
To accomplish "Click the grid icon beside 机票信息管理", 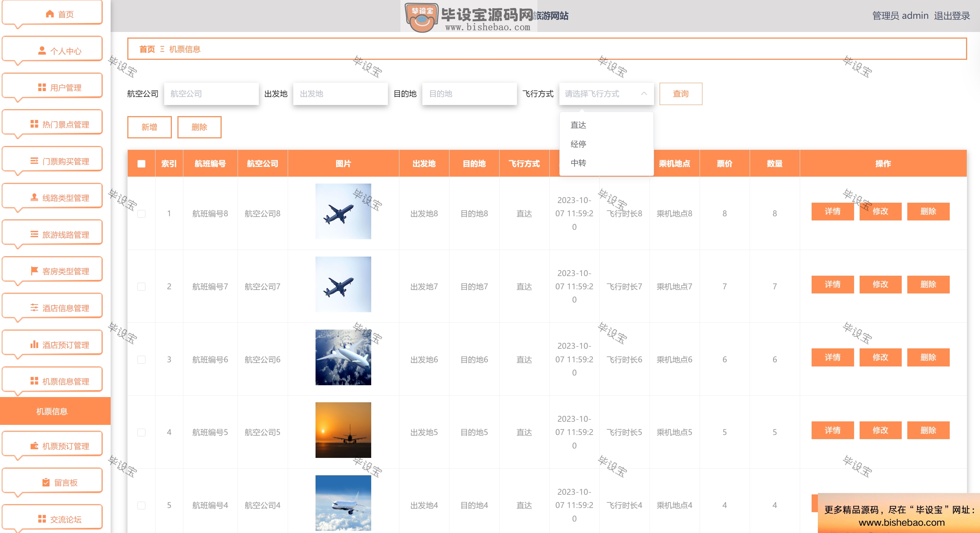I will (x=34, y=381).
